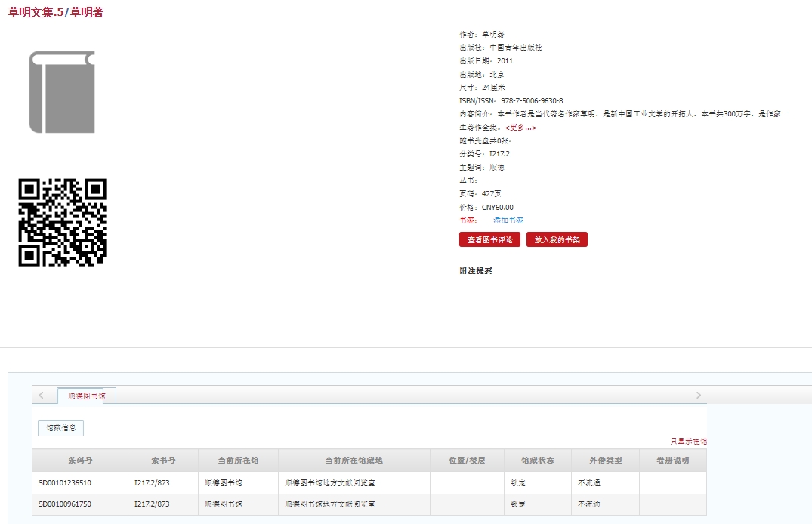Screen dimensions: 812x524
Task: Select the row with barcode SD00101236510
Action: pyautogui.click(x=65, y=482)
